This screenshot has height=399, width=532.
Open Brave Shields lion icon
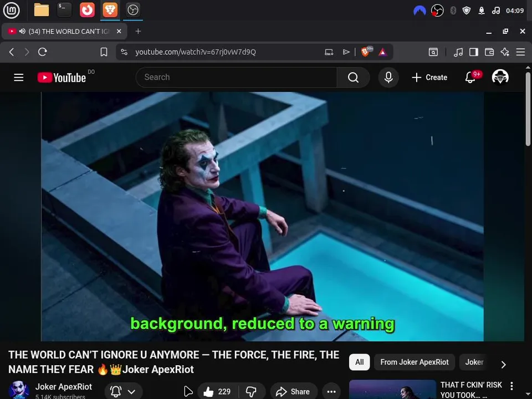coord(366,52)
